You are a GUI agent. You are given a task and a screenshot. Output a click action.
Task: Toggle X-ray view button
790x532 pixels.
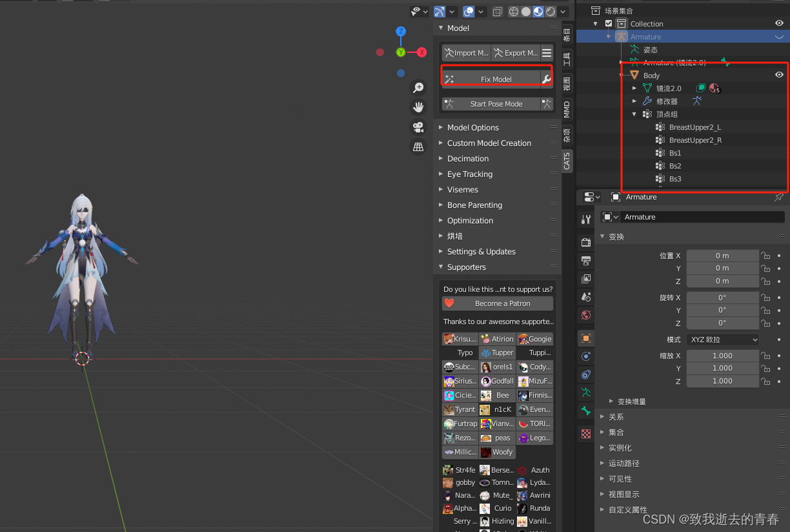497,12
